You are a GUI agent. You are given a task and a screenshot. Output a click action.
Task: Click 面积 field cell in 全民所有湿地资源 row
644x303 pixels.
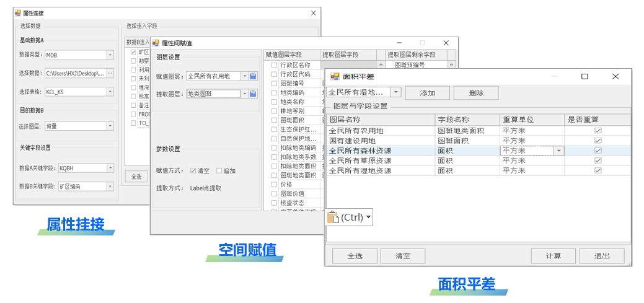(x=467, y=170)
